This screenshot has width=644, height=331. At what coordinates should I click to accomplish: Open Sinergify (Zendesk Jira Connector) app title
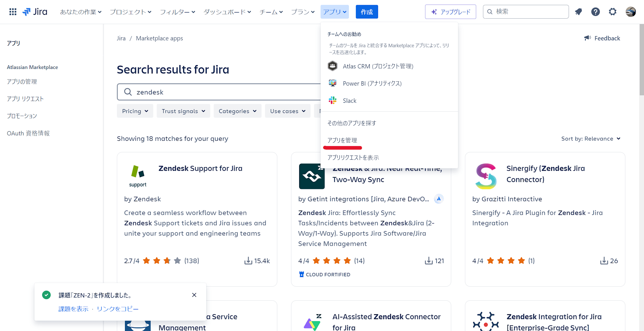[x=545, y=174]
